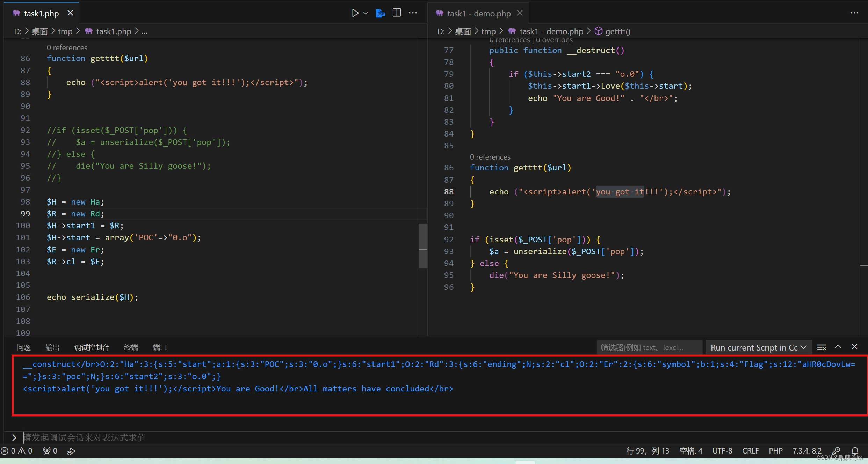Open the 输出 panel tab
The height and width of the screenshot is (464, 868).
pyautogui.click(x=52, y=347)
